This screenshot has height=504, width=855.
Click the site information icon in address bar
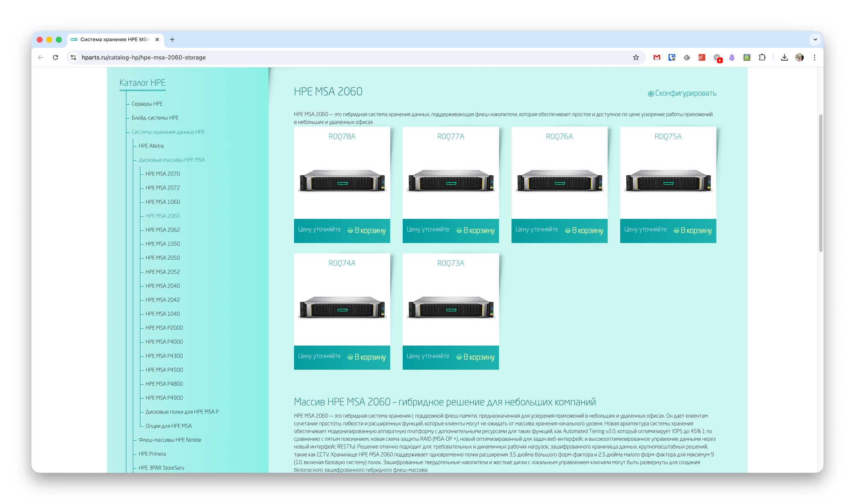click(74, 57)
